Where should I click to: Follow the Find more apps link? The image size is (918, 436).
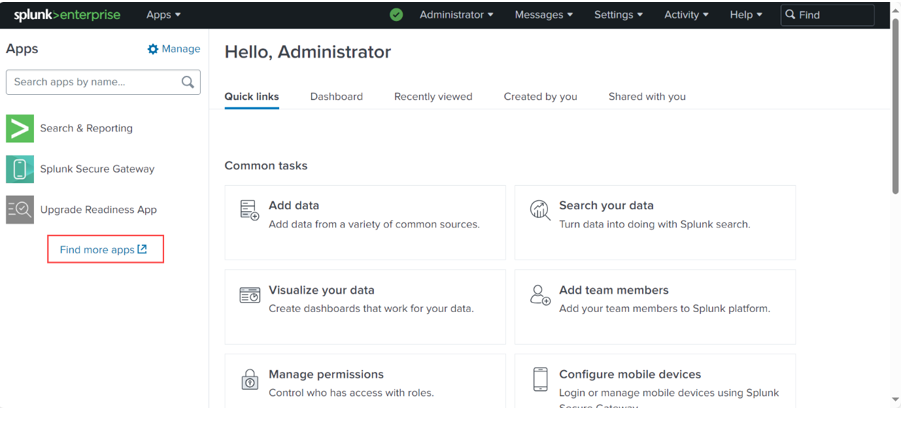pos(104,250)
